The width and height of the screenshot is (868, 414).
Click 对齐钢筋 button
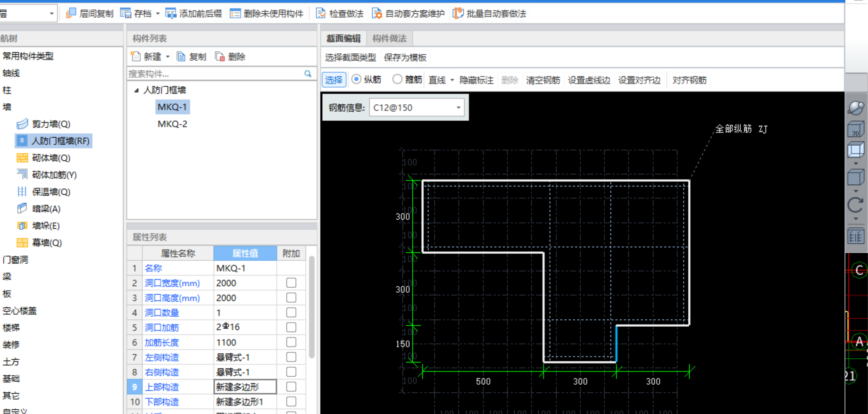[689, 80]
